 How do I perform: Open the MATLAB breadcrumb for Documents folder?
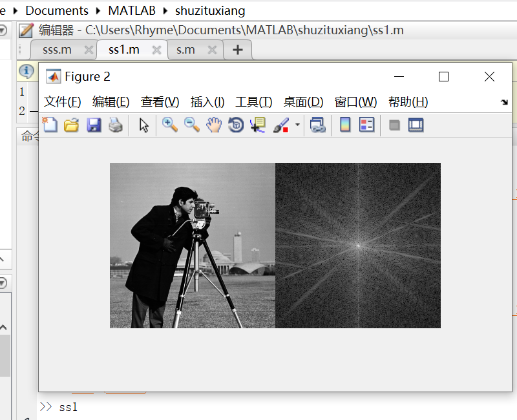click(57, 10)
